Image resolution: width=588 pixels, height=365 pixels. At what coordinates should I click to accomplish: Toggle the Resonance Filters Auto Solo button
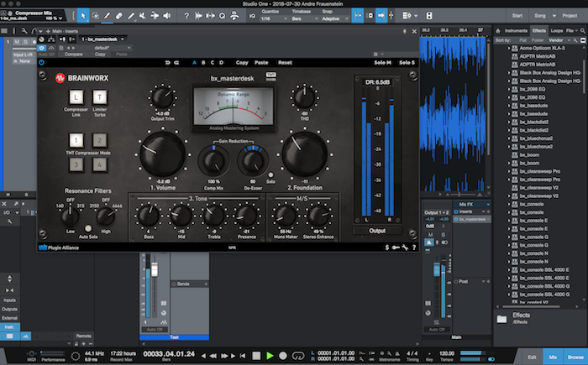click(88, 228)
